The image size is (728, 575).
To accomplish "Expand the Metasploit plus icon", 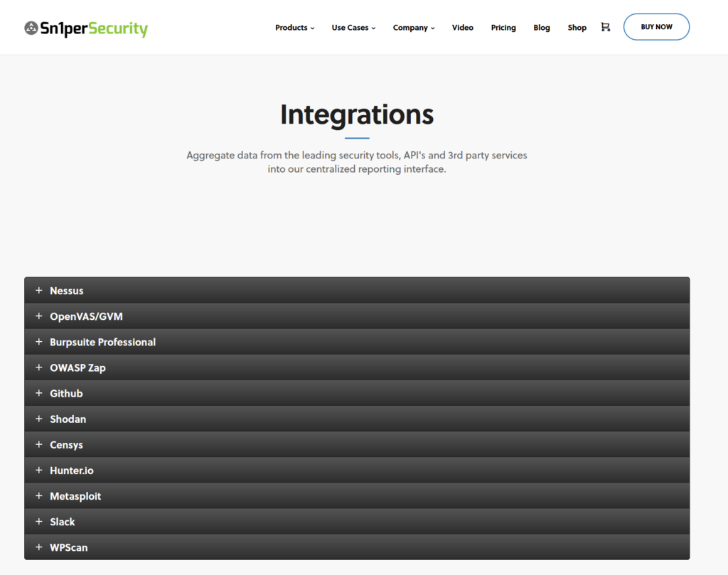I will tap(39, 496).
